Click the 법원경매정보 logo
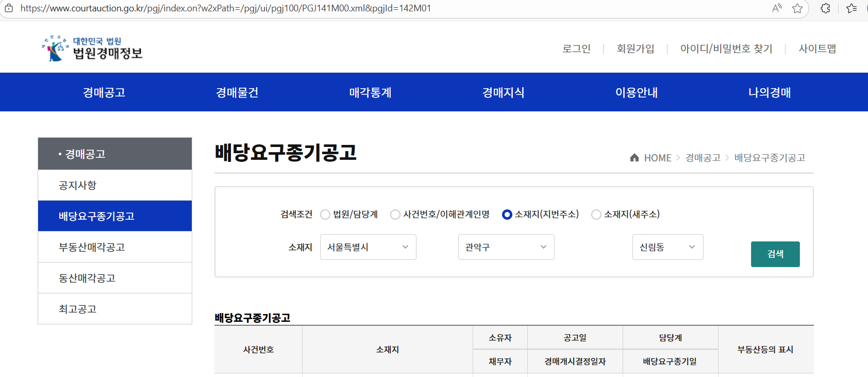 [x=92, y=48]
